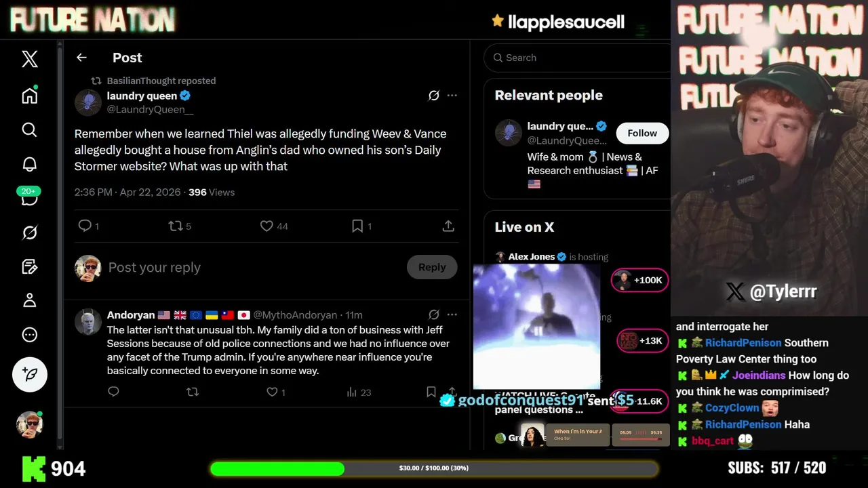Viewport: 868px width, 488px height.
Task: Follow laundry queen in Relevant people
Action: (x=642, y=133)
